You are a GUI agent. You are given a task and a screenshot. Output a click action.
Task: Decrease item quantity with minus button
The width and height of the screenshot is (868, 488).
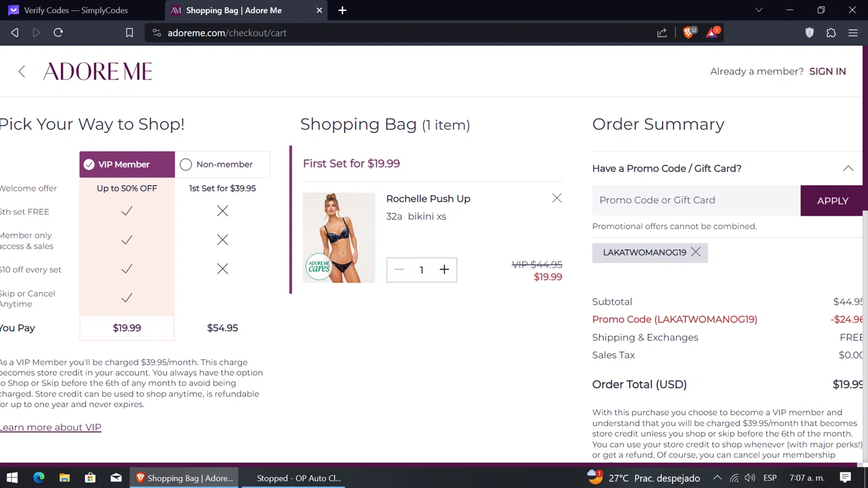click(x=399, y=269)
